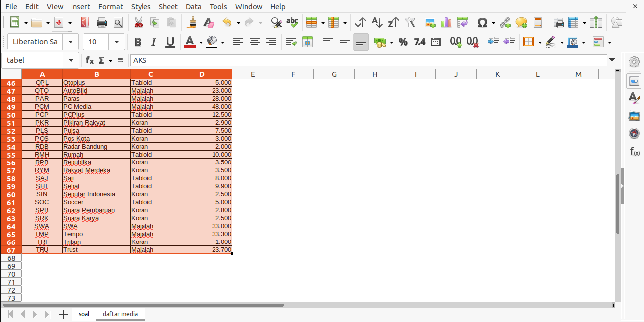This screenshot has width=644, height=322.
Task: Open the Styles sidebar panel
Action: [634, 98]
